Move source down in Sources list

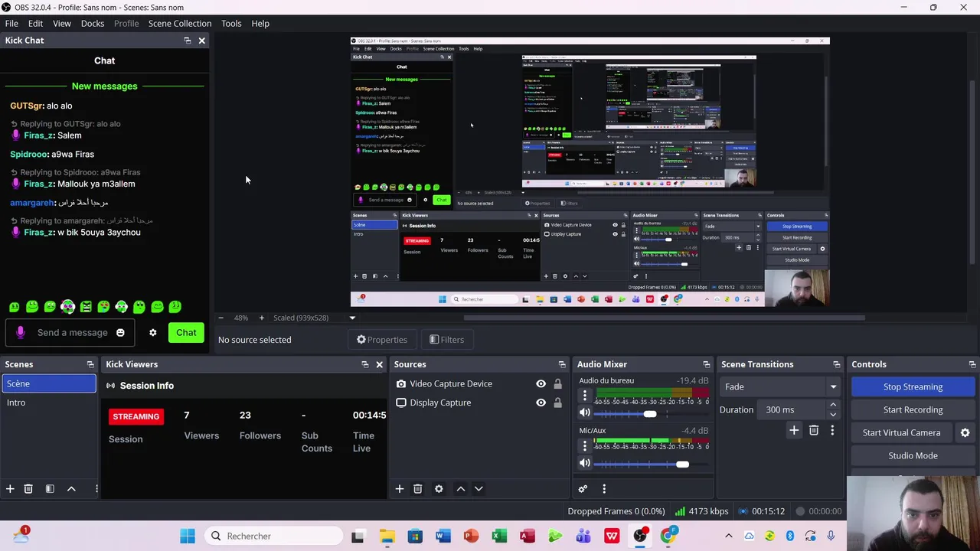click(479, 488)
